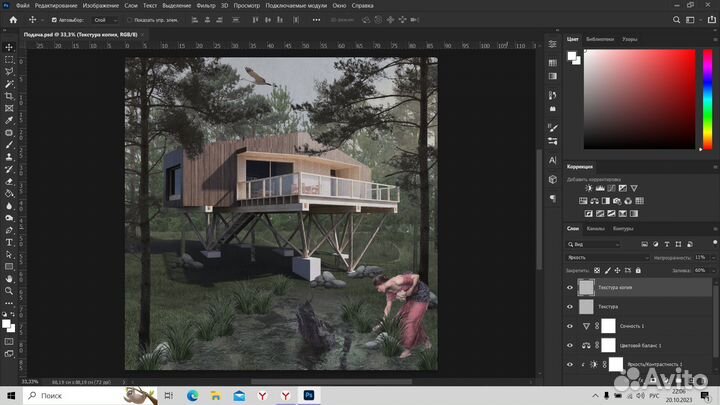Select the Crop tool
The width and height of the screenshot is (720, 405).
[x=9, y=96]
